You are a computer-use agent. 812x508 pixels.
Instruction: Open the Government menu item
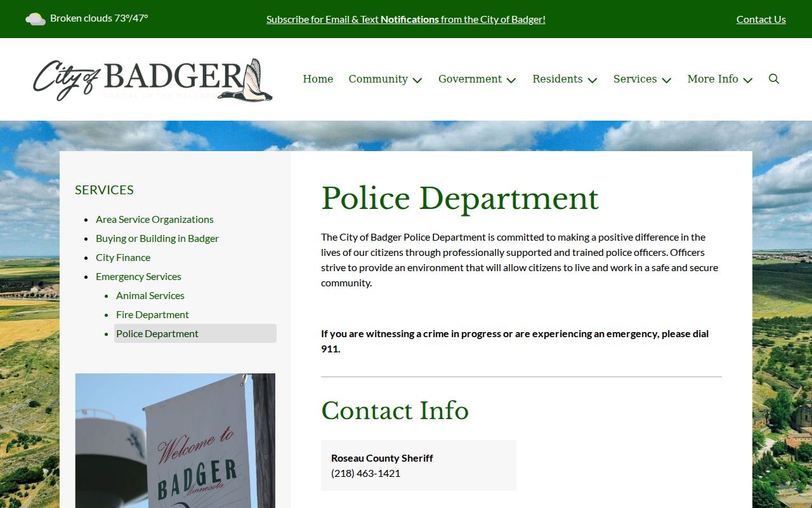coord(470,79)
